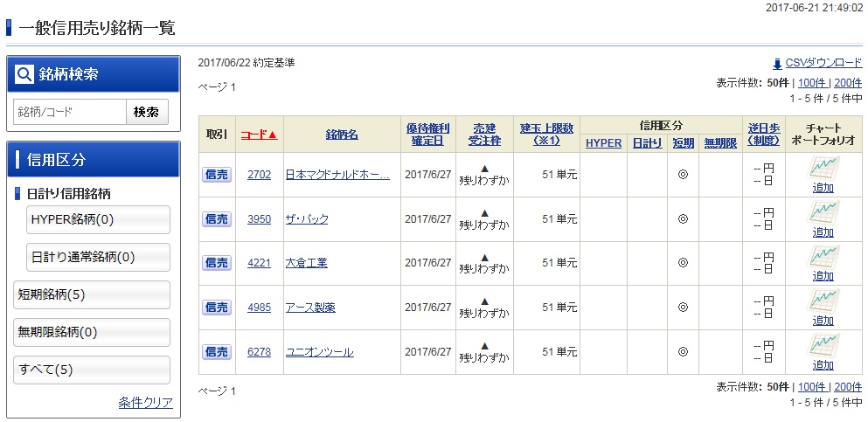Open stock code 3950 link

pos(259,219)
